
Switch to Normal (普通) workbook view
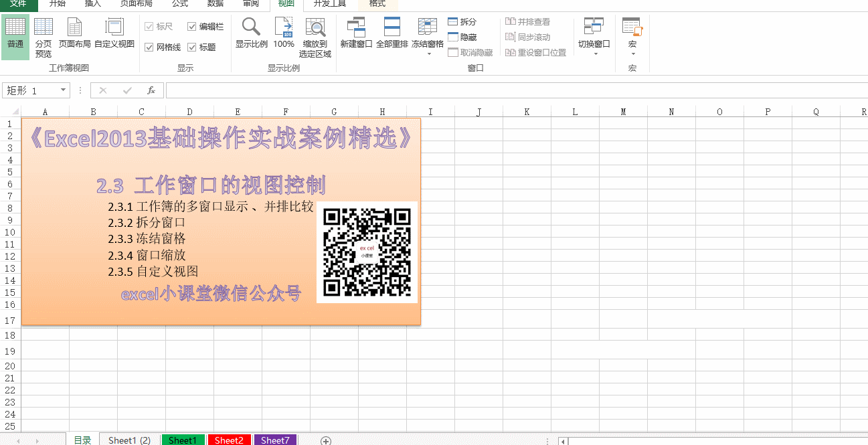pos(15,37)
